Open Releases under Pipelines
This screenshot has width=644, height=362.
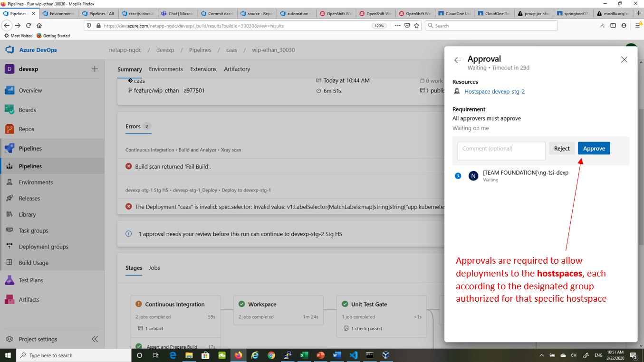29,199
